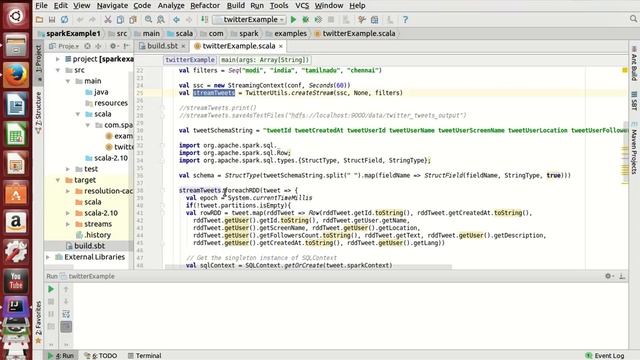Click Run panel up stack trace arrow
Screen dimensions: 640x360
tap(66, 289)
